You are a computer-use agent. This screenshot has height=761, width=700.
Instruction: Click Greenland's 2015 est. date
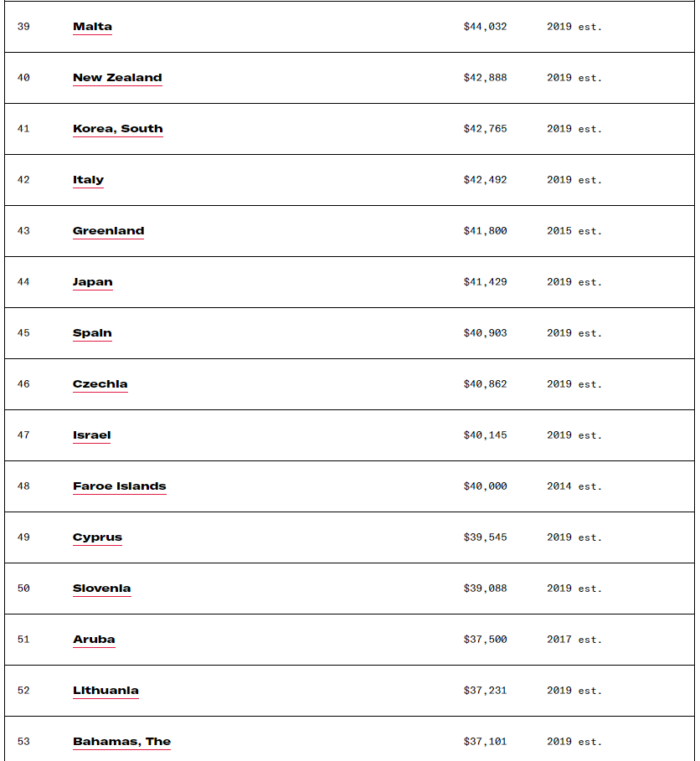tap(574, 231)
